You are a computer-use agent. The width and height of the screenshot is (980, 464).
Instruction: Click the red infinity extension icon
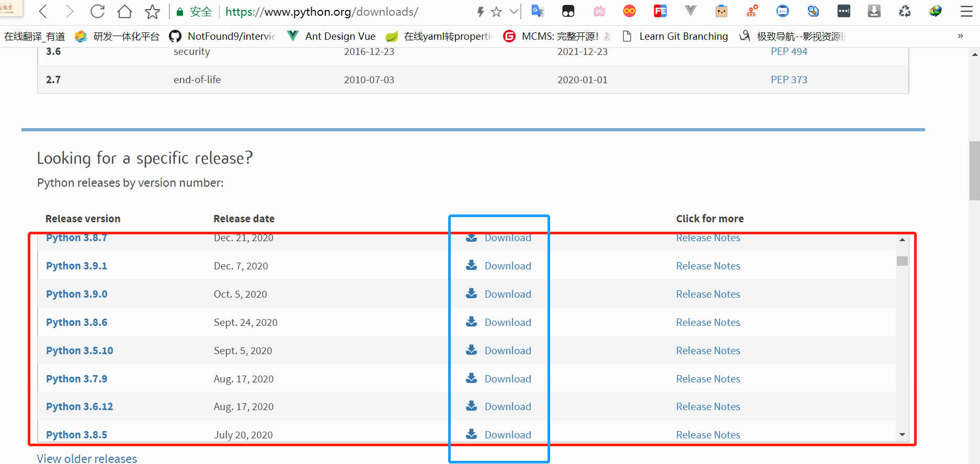[x=630, y=11]
